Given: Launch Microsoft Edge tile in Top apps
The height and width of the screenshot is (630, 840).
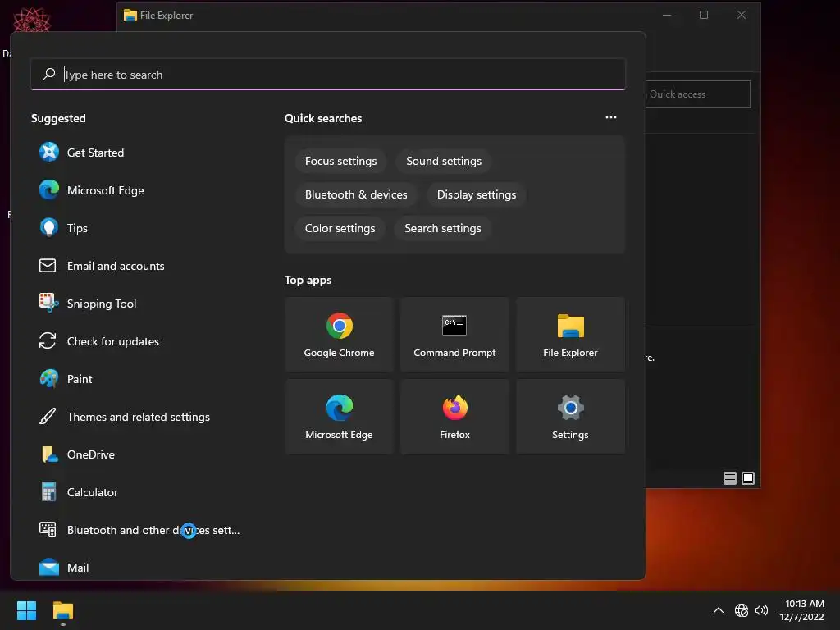Looking at the screenshot, I should (x=339, y=417).
